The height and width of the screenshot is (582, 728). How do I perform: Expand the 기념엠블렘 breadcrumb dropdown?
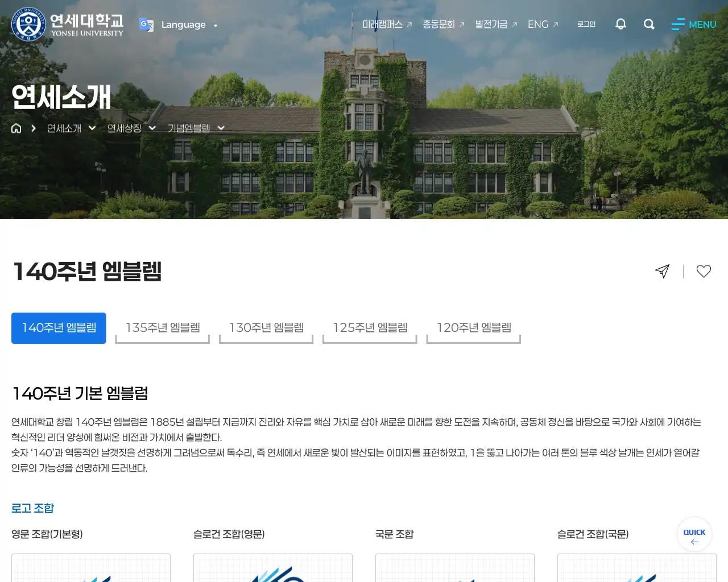(196, 128)
